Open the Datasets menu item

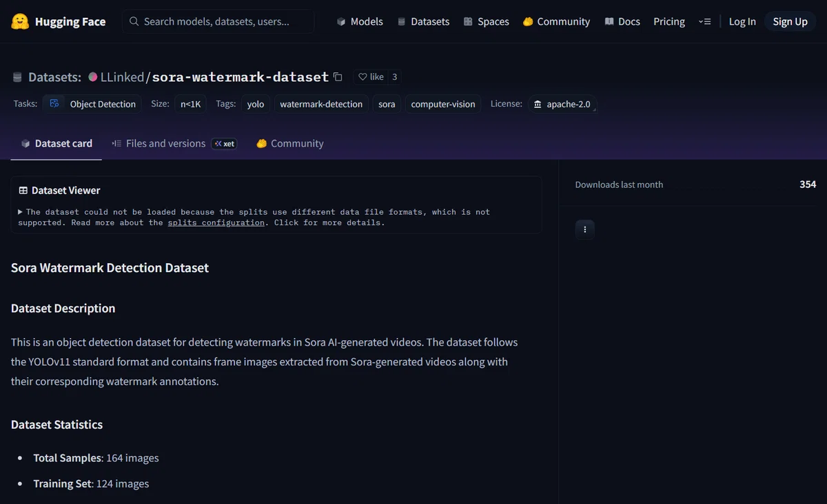pos(423,21)
